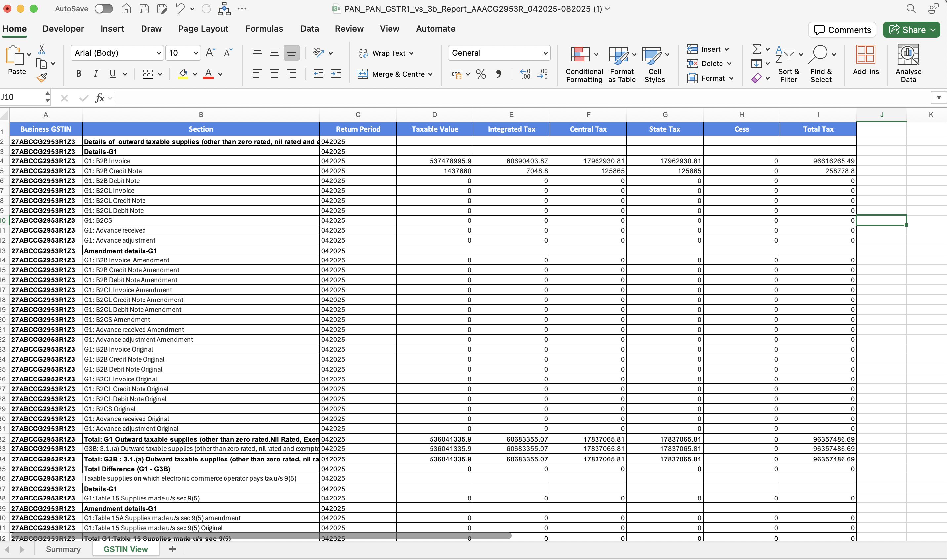Click the Comments button
The height and width of the screenshot is (560, 947).
842,30
